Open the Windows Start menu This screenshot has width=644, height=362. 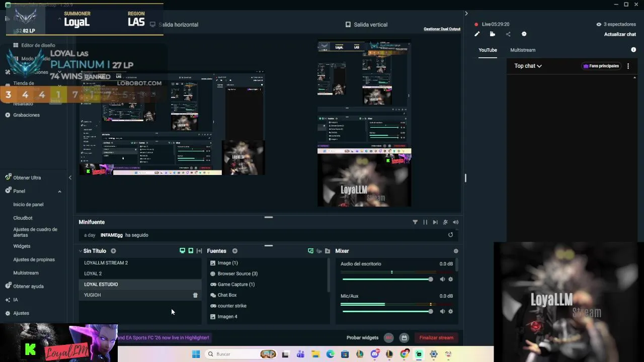tap(196, 354)
